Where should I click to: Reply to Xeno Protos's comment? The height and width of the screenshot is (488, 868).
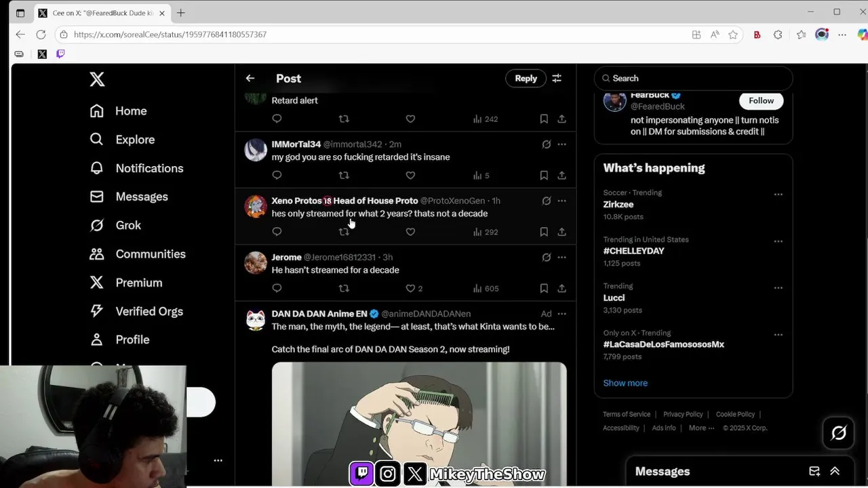click(277, 232)
